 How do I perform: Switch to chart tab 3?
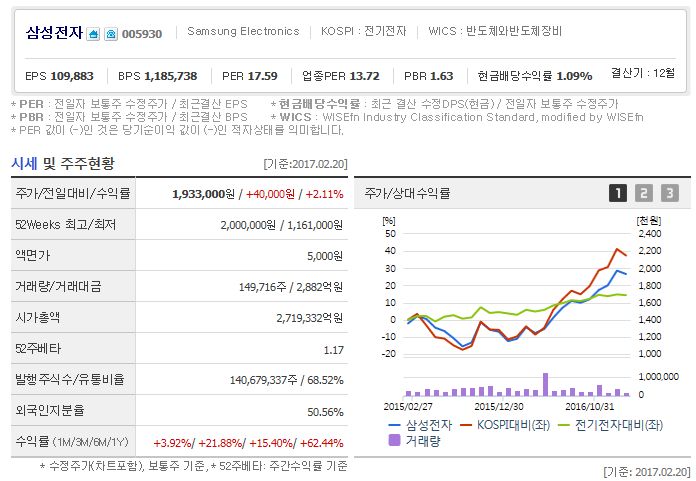670,193
